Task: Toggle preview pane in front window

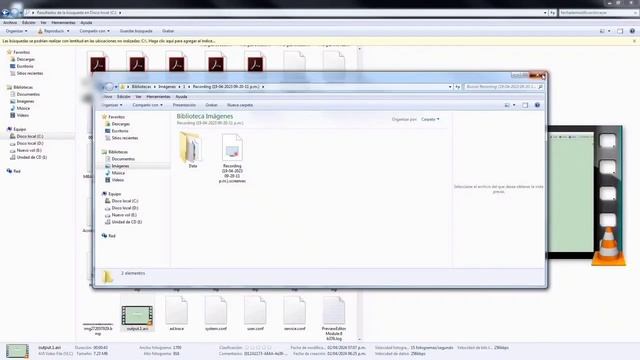Action: 525,105
